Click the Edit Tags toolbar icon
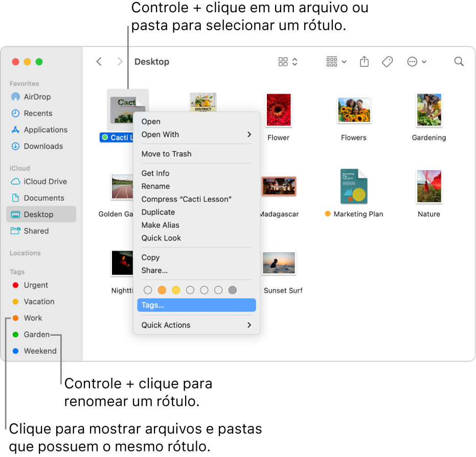 point(388,62)
